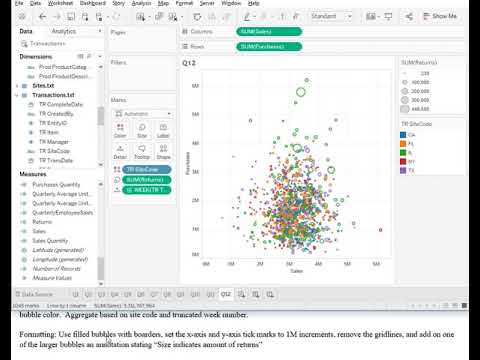Open the Tooltip marks card button

tap(142, 152)
